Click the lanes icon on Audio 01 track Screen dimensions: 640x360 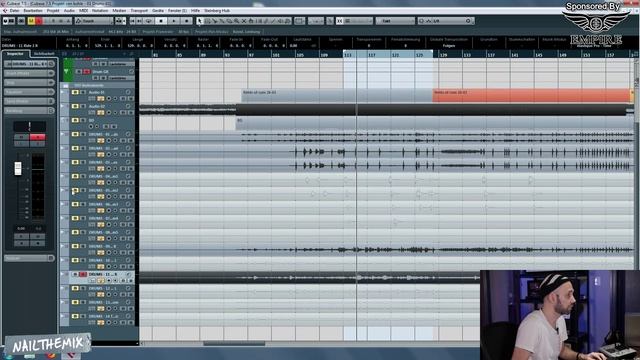[93, 99]
